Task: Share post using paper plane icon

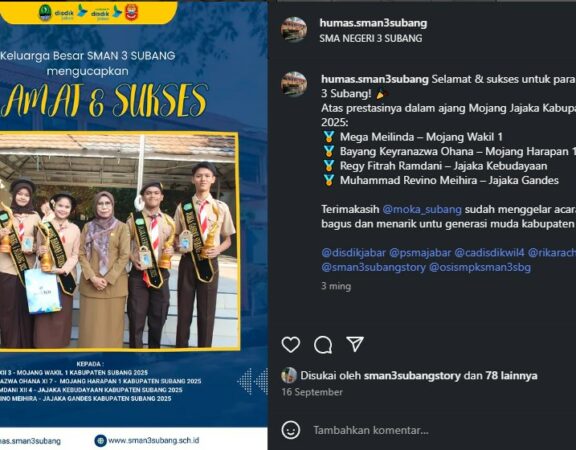Action: [355, 344]
